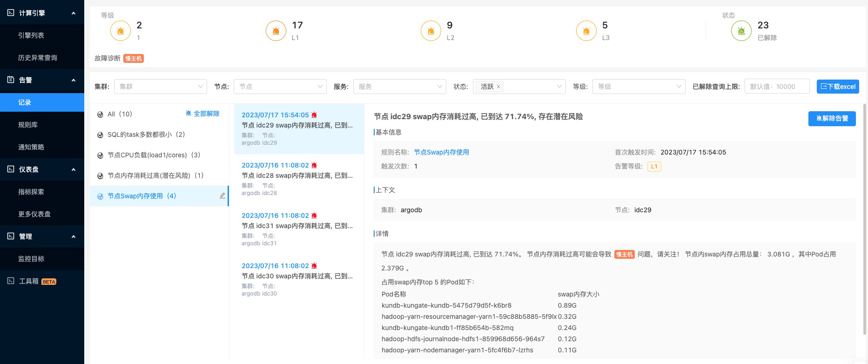Click the icon beside All (10)
868x364 pixels.
coord(100,115)
